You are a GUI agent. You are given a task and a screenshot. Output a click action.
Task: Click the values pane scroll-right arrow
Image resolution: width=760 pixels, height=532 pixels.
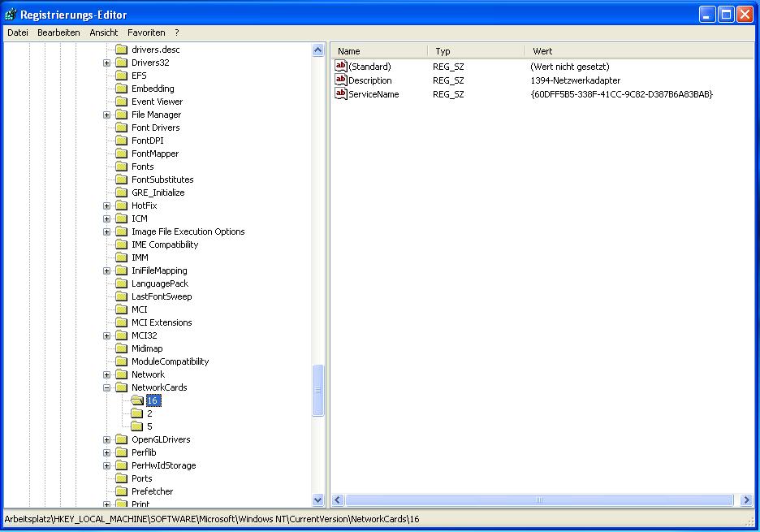[746, 500]
